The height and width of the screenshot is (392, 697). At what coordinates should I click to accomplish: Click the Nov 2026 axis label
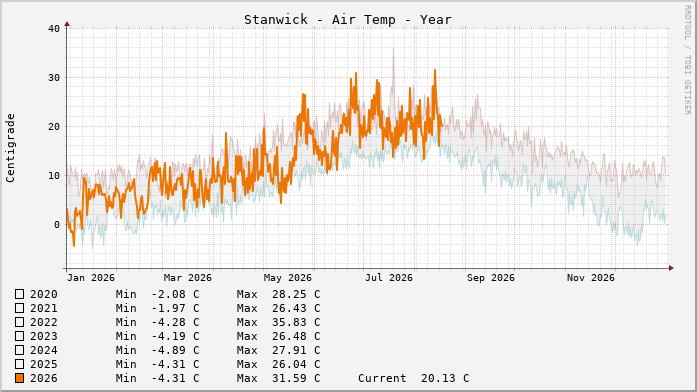tap(590, 278)
